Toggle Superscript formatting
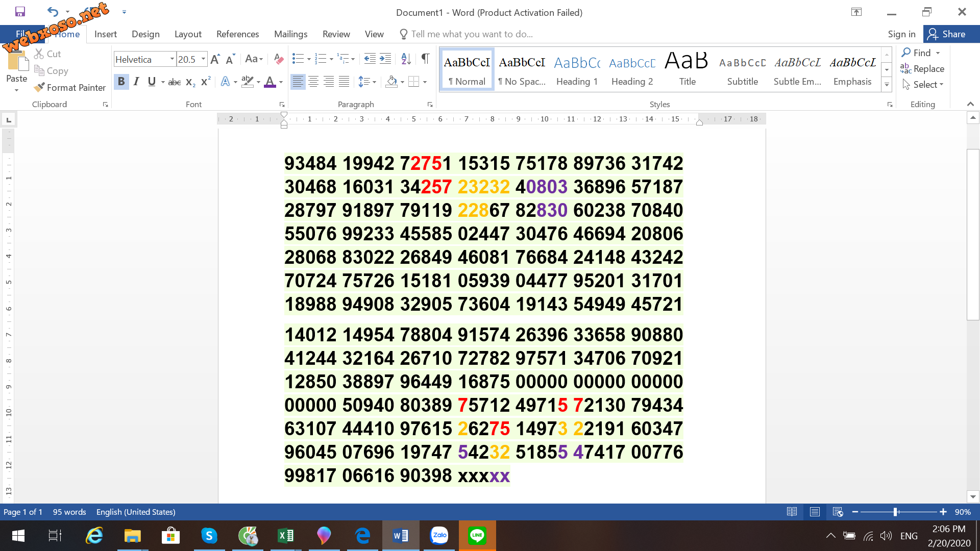Screen dimensions: 980x551 point(206,82)
